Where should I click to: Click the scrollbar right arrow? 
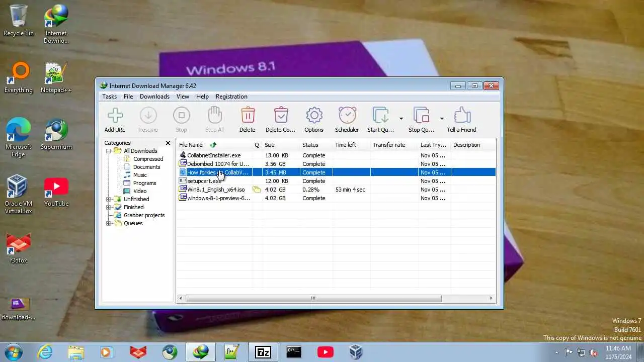pyautogui.click(x=492, y=298)
